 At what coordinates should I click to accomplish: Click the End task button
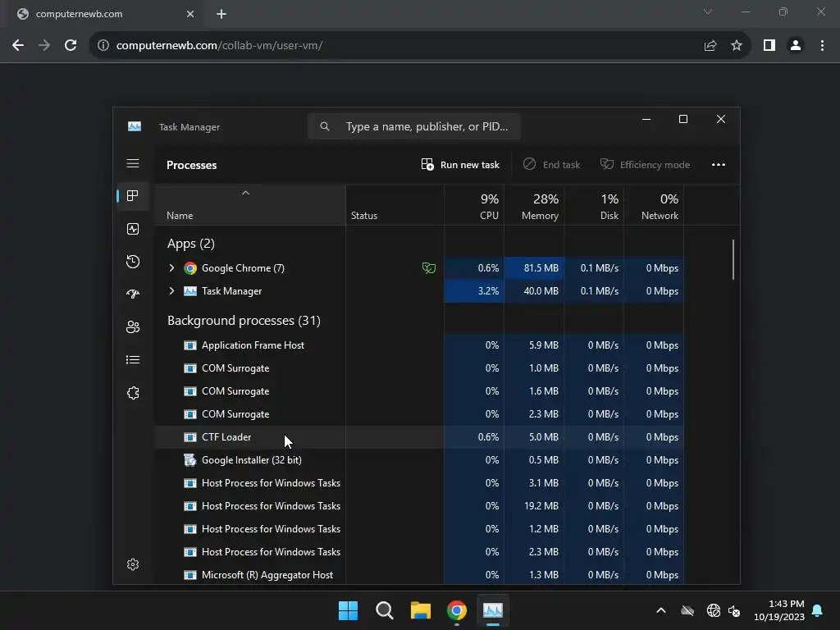tap(552, 164)
